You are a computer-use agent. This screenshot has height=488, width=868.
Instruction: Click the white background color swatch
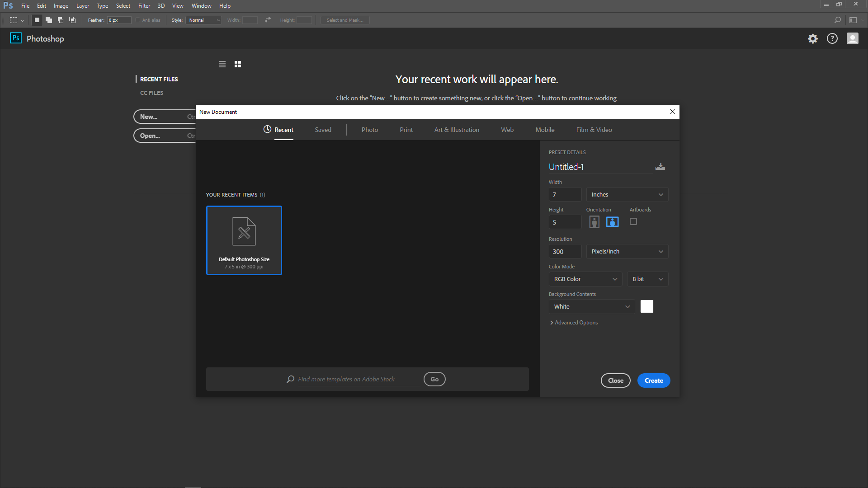[646, 306]
